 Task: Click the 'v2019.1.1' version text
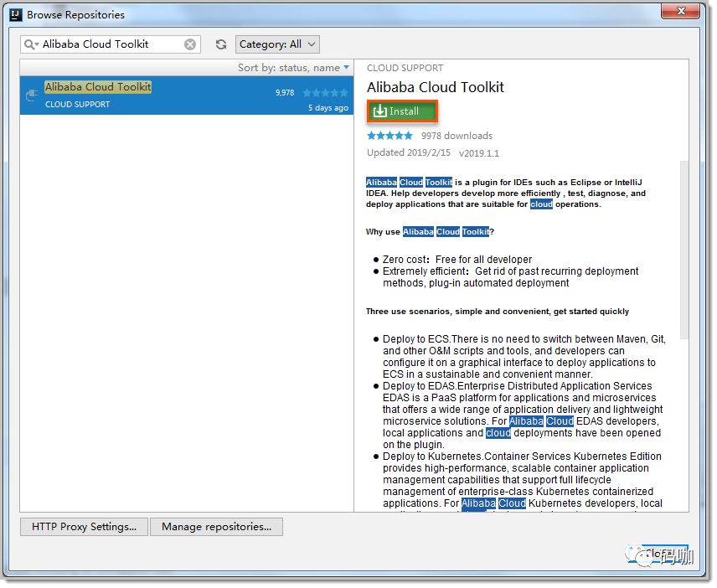click(479, 153)
